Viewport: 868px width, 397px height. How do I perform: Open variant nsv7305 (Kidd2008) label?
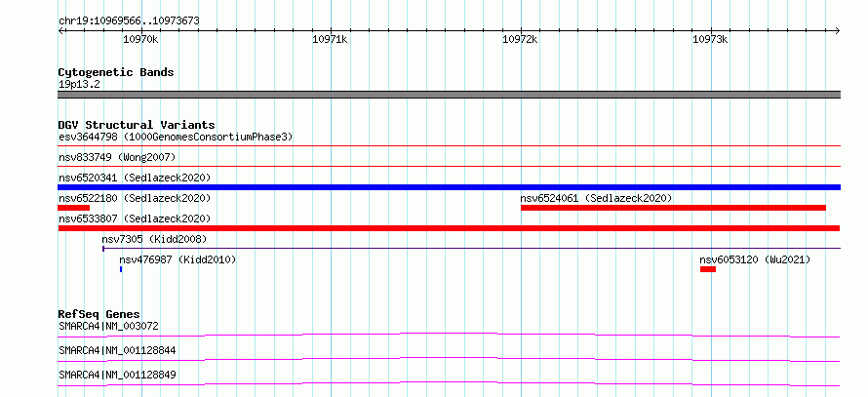click(x=154, y=239)
